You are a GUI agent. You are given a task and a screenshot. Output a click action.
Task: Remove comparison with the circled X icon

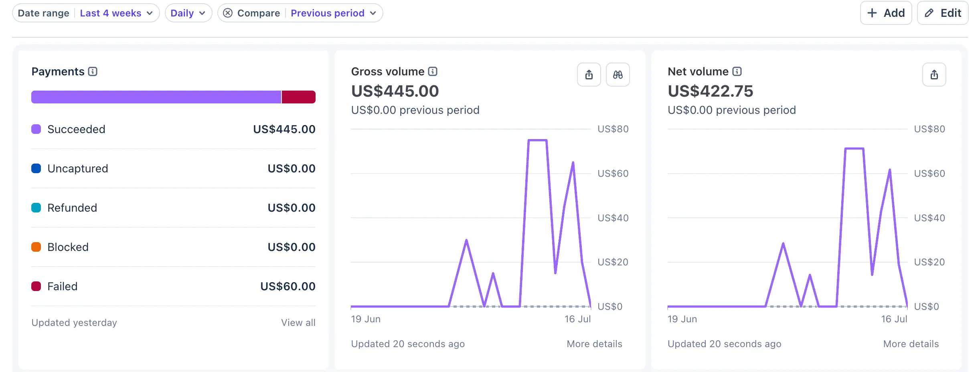[228, 13]
